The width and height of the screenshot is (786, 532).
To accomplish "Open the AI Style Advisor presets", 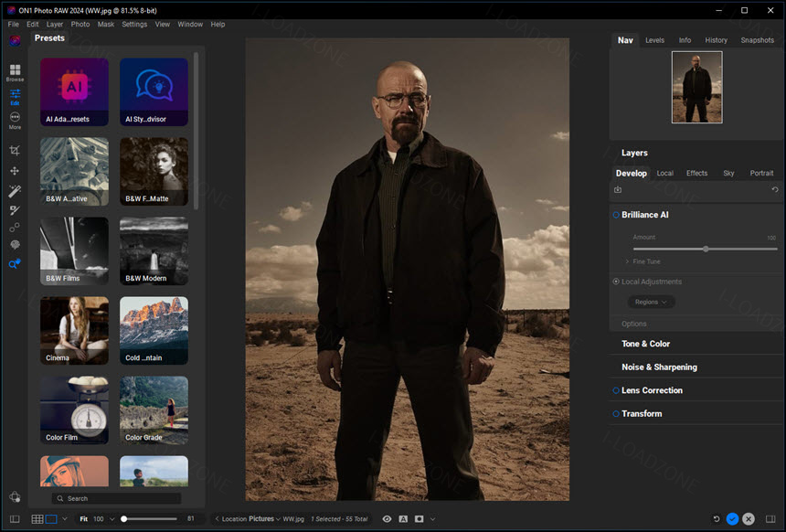I will (x=154, y=91).
